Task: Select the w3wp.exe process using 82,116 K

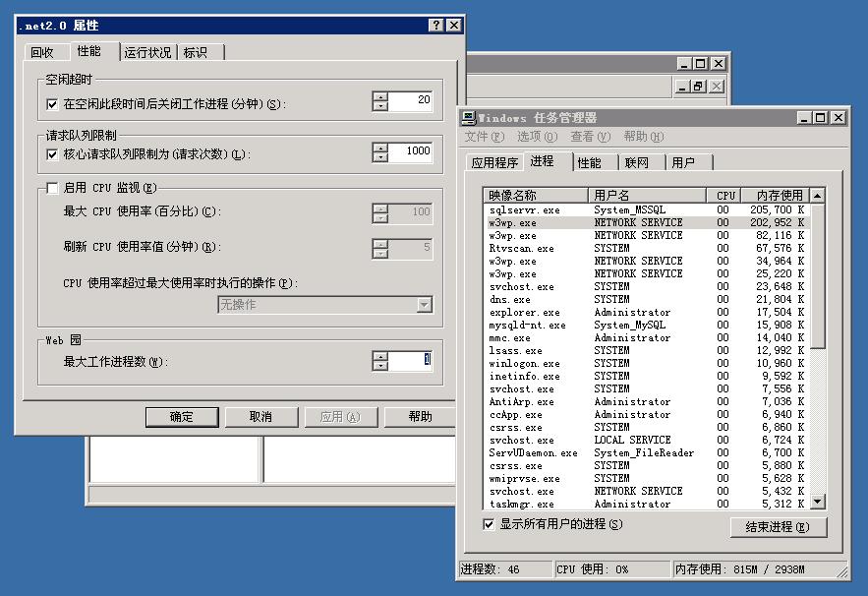Action: [647, 235]
